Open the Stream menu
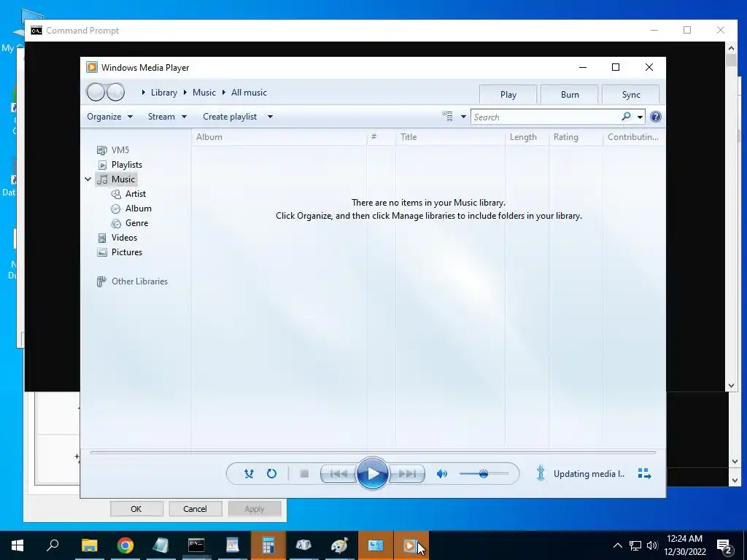Screen dimensions: 747x560 click(167, 117)
